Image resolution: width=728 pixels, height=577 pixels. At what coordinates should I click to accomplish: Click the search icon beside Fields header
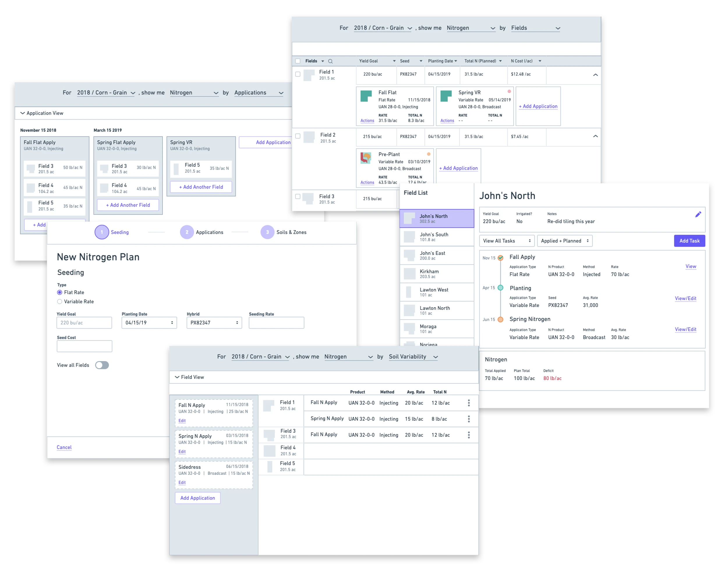pyautogui.click(x=330, y=61)
